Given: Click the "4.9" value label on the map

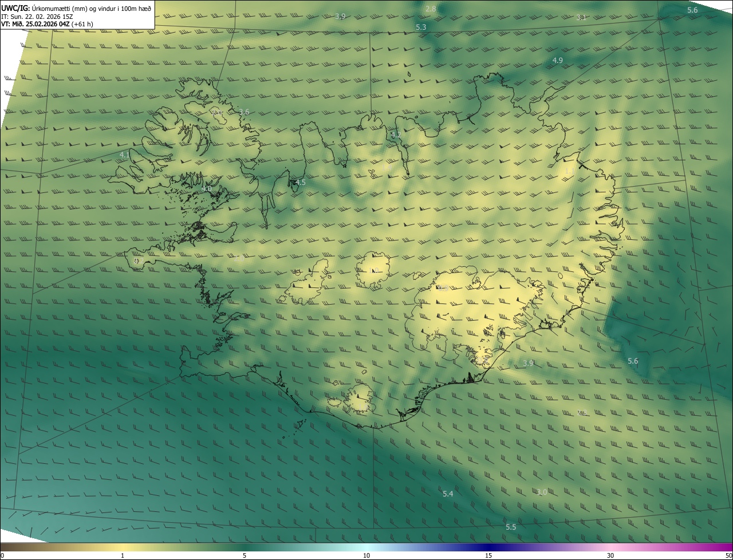Looking at the screenshot, I should [557, 60].
